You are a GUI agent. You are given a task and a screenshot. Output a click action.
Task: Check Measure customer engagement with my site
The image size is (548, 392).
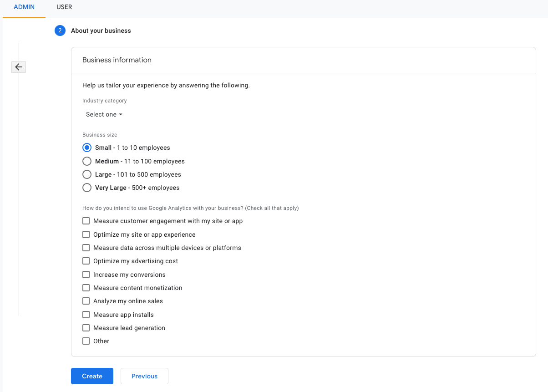86,221
